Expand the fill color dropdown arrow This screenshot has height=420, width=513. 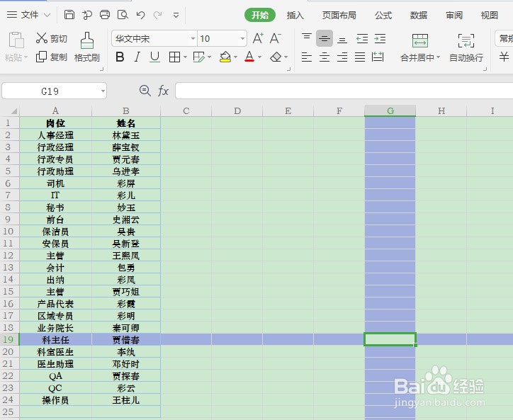point(235,57)
